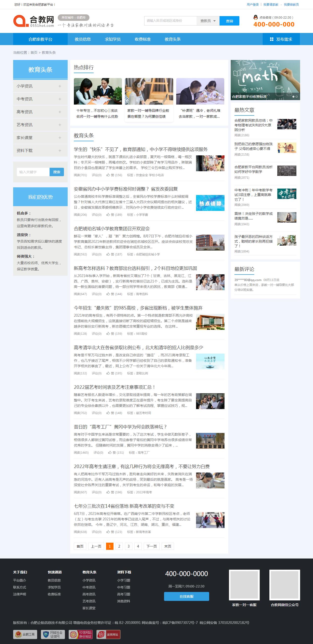Click footer link 小学习题
The height and width of the screenshot is (644, 313).
(123, 580)
